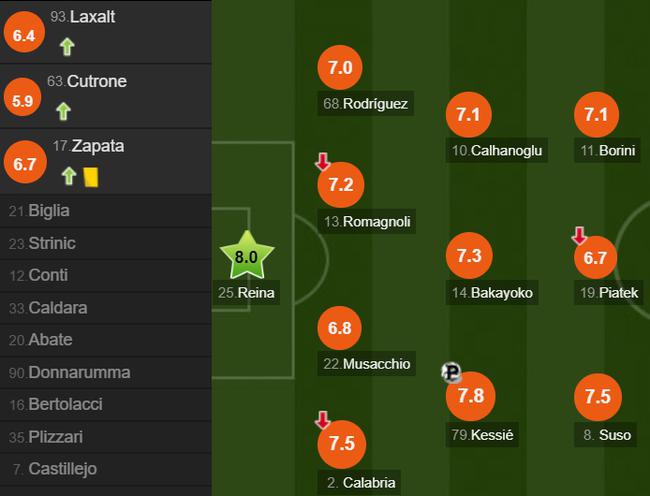Click Musacchio's 6.8 rating circle

click(x=340, y=328)
